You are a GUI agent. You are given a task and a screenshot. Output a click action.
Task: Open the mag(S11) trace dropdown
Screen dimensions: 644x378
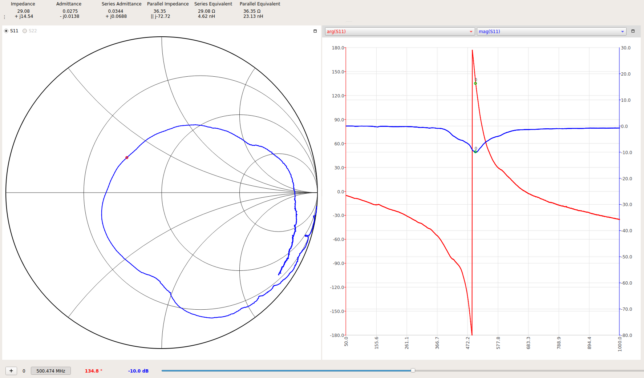(x=551, y=31)
